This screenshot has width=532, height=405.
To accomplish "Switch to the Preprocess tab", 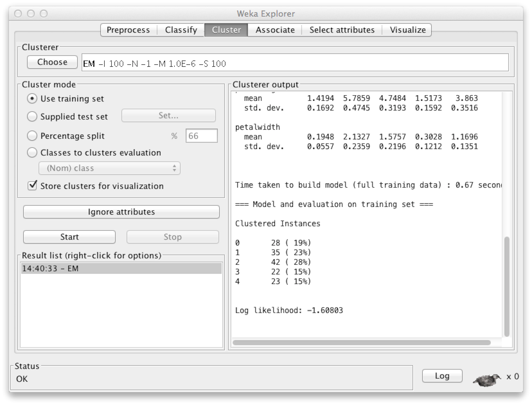I will point(129,30).
